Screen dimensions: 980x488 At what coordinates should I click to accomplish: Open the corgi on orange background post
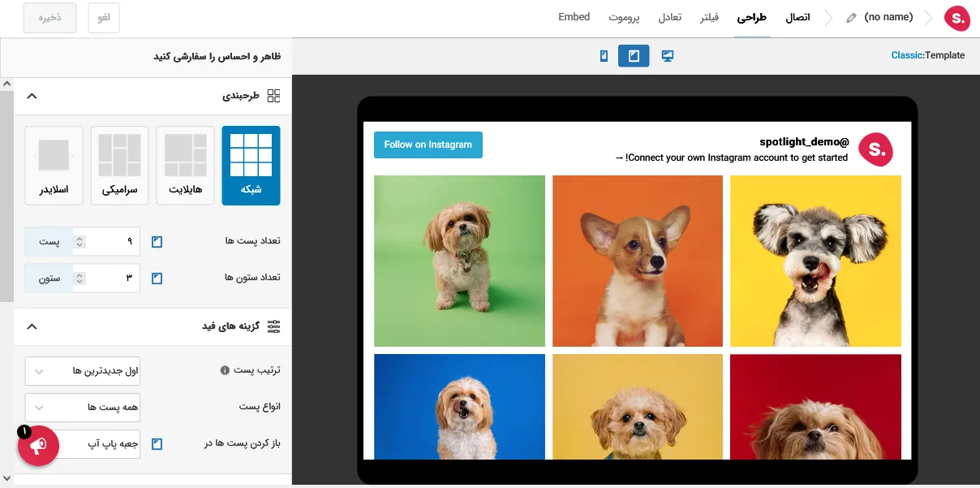click(x=638, y=261)
